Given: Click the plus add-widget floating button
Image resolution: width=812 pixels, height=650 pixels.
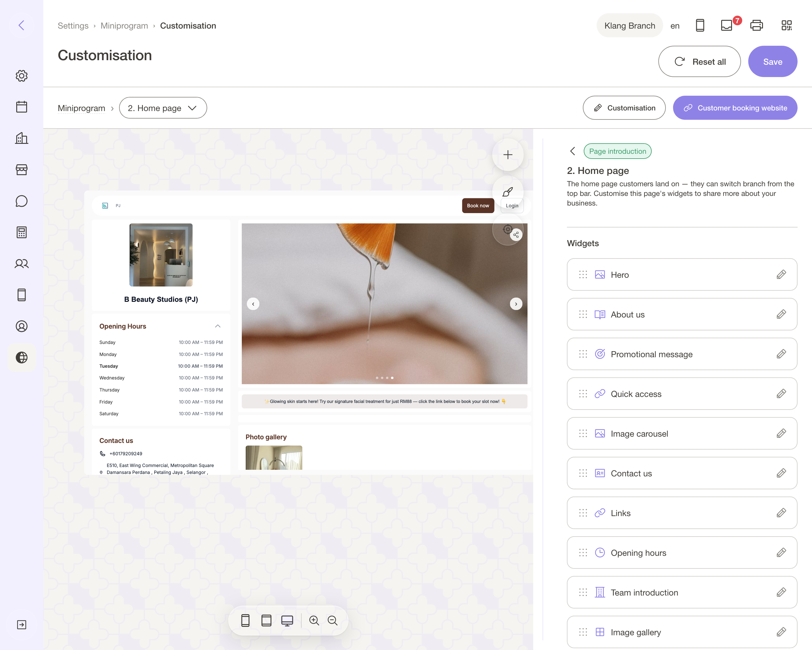Looking at the screenshot, I should tap(508, 154).
